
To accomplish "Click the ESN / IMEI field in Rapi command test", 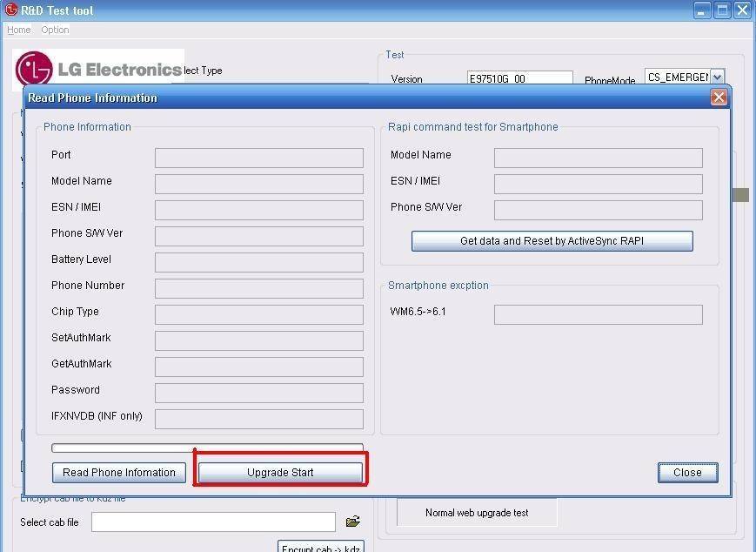I will [x=599, y=184].
